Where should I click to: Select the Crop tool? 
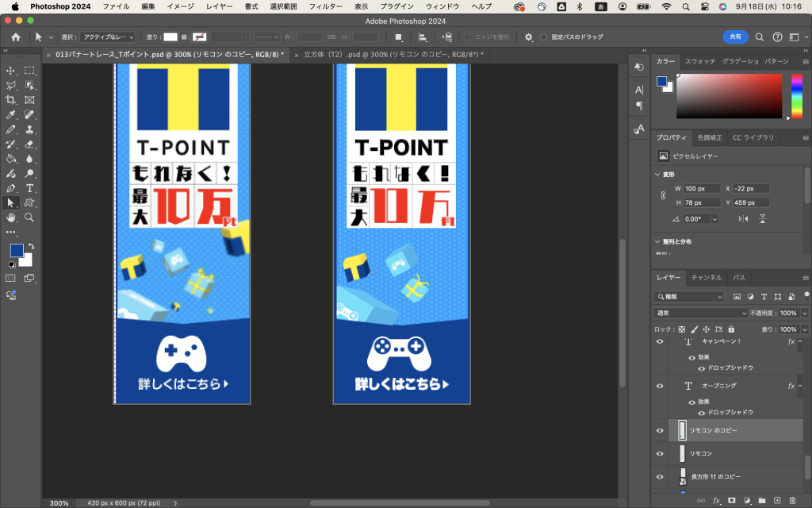coord(11,100)
